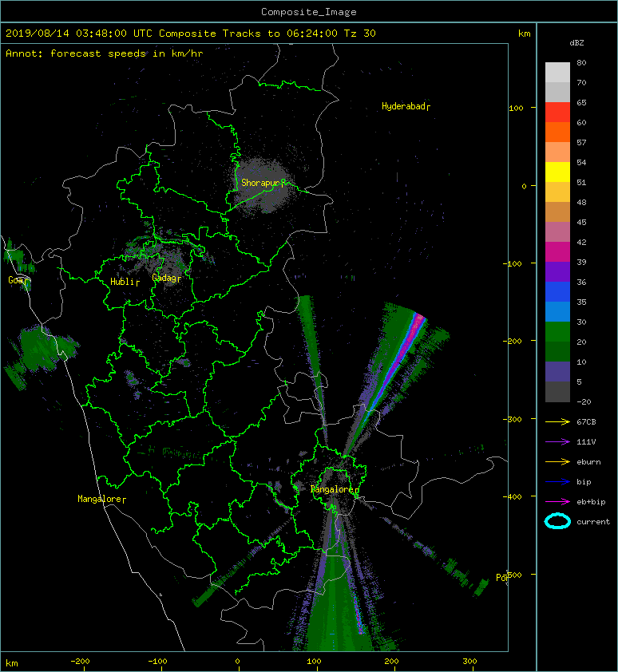The height and width of the screenshot is (672, 618).
Task: Pick the gray 70-65 dBZ swatch
Action: pos(557,92)
